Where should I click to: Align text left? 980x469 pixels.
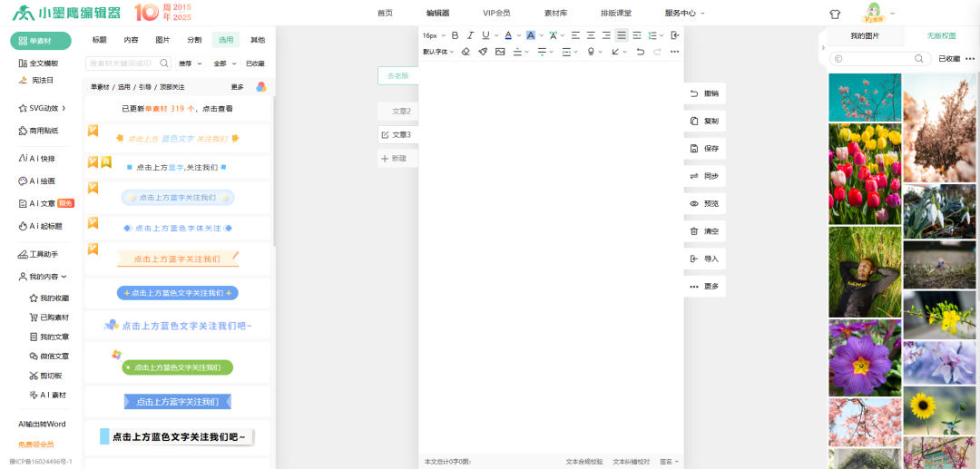(x=575, y=35)
